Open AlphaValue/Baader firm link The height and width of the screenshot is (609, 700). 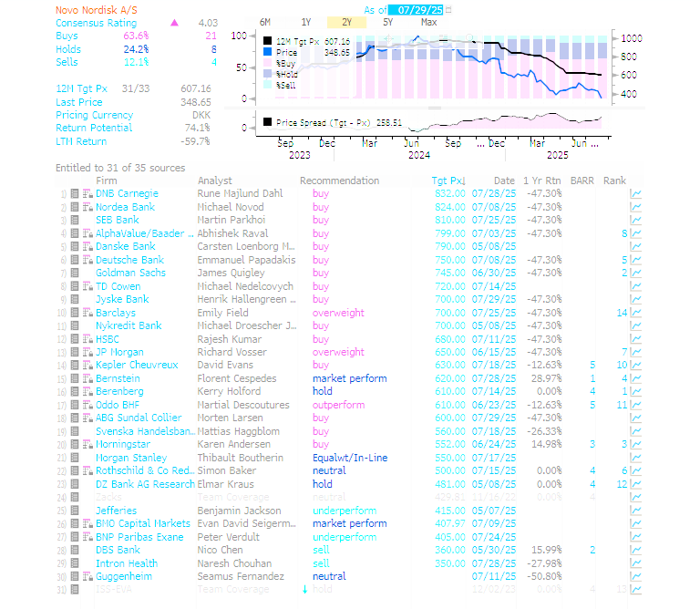145,233
